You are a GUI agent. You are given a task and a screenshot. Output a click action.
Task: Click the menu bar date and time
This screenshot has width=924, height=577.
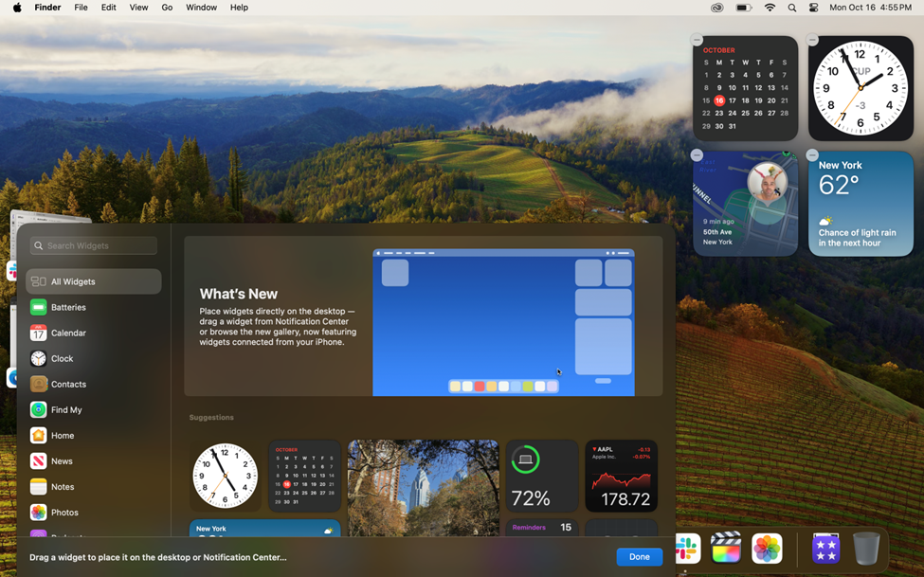click(x=870, y=8)
